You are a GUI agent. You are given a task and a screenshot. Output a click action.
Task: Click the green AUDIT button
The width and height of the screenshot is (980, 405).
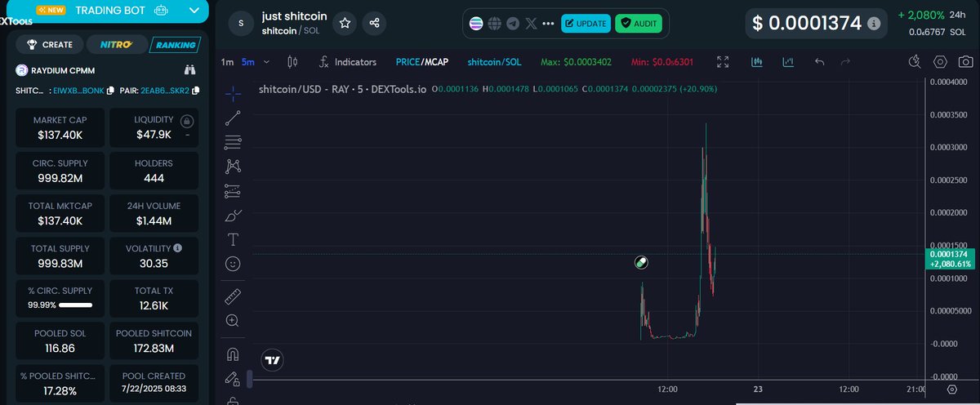639,24
